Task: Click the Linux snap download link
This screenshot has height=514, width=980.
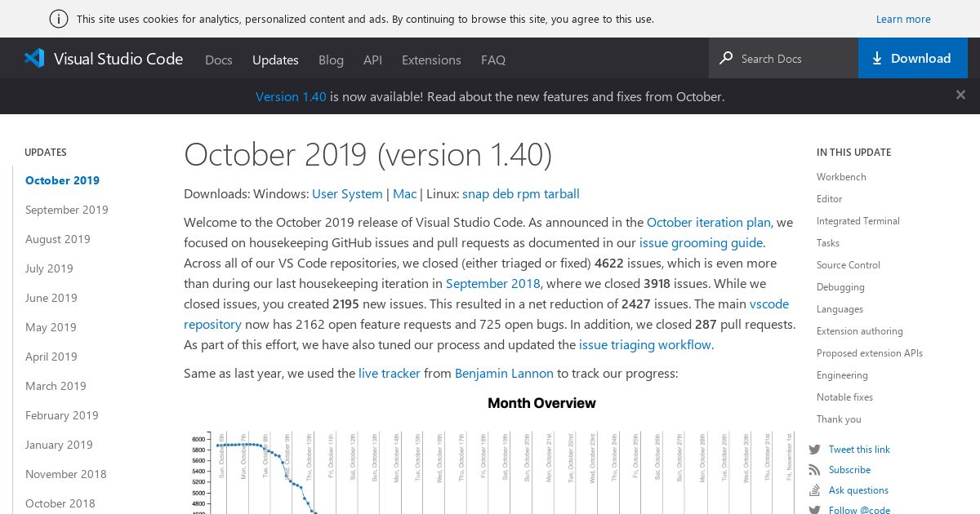Action: (475, 194)
